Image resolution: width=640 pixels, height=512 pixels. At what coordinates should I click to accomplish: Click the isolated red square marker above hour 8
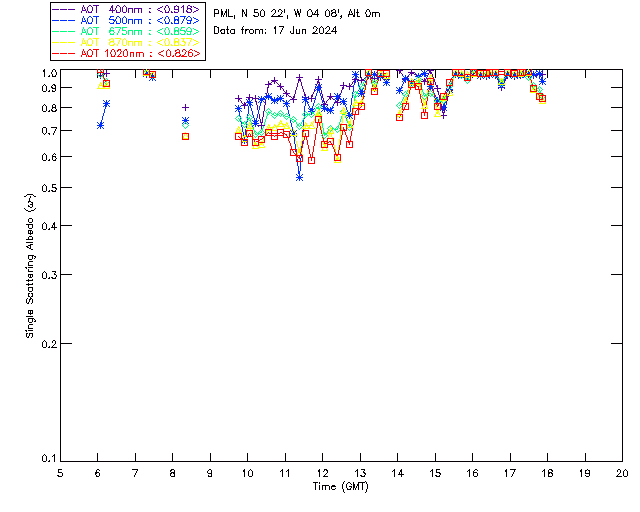pos(185,136)
